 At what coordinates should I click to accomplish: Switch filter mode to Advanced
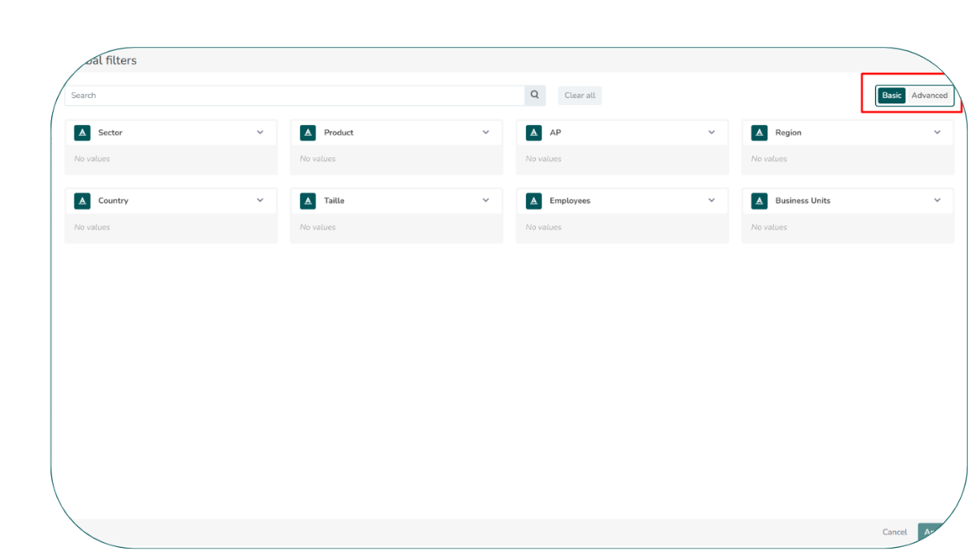tap(929, 95)
